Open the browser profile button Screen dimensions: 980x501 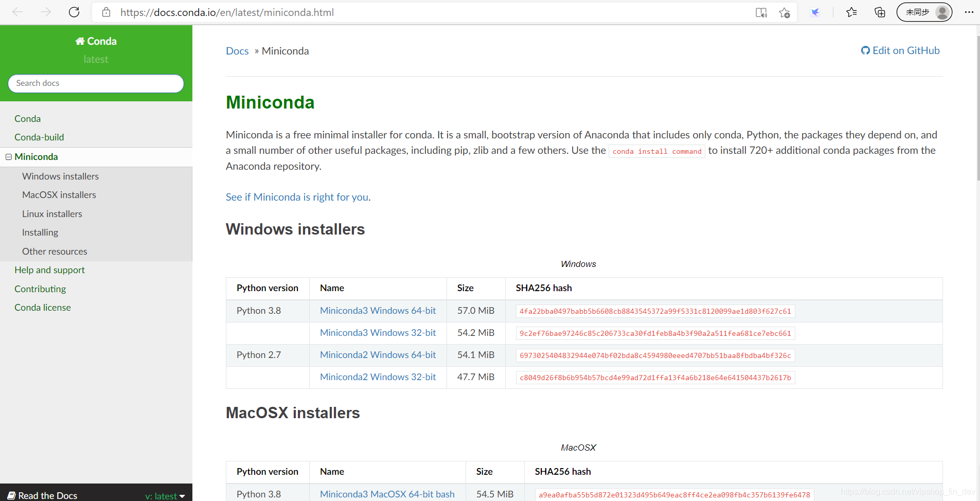(x=924, y=12)
